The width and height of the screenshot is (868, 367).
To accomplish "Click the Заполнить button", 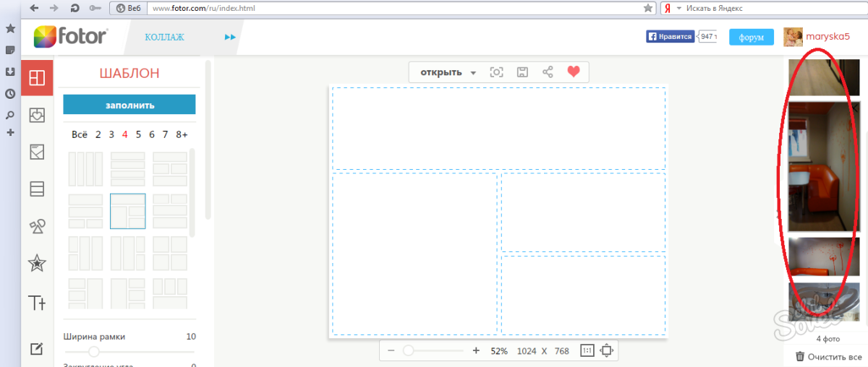I will click(129, 105).
